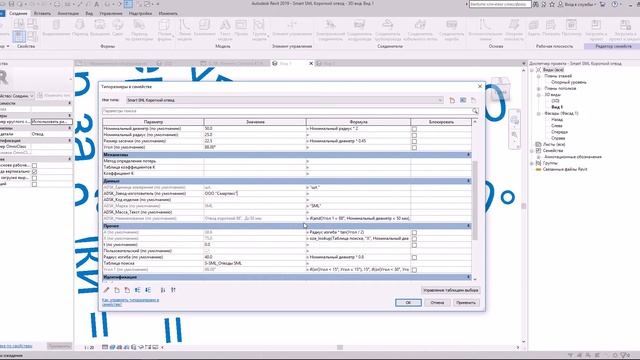Edit parameter with the pencil icon
The width and height of the screenshot is (640, 360).
[107, 290]
